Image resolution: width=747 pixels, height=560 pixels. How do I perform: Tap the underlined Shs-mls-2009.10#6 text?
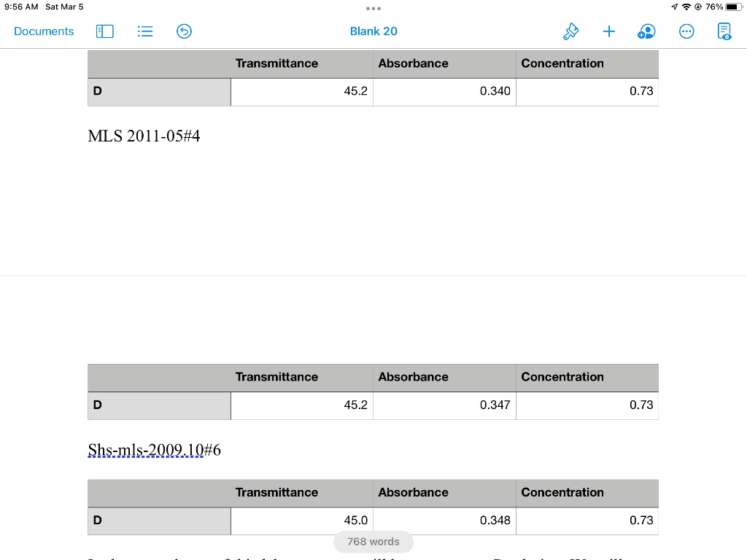pyautogui.click(x=154, y=450)
